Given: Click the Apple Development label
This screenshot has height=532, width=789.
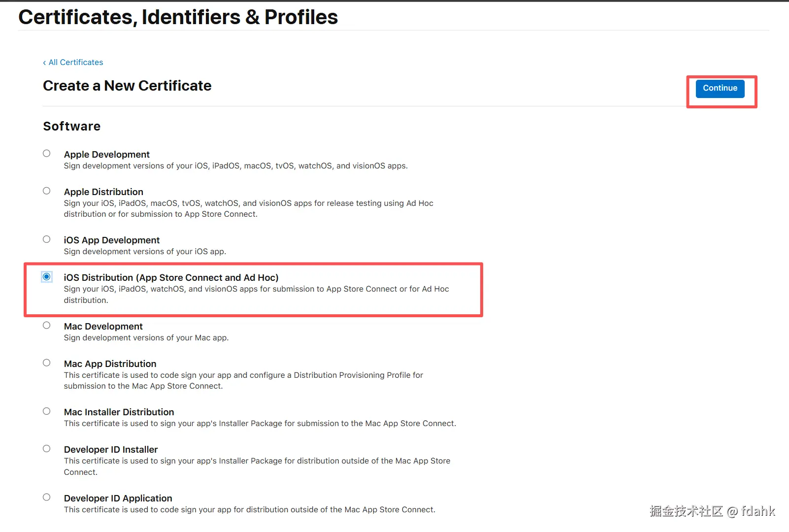Looking at the screenshot, I should pos(106,155).
